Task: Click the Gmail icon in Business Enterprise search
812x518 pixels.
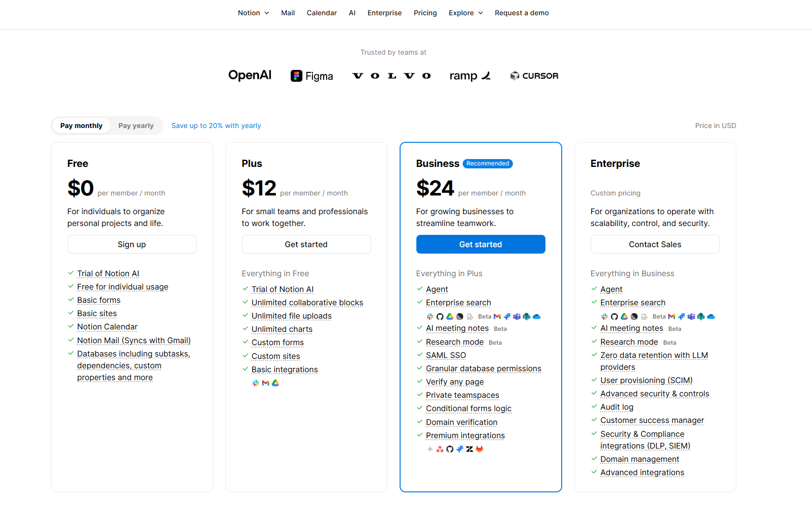Action: point(497,317)
